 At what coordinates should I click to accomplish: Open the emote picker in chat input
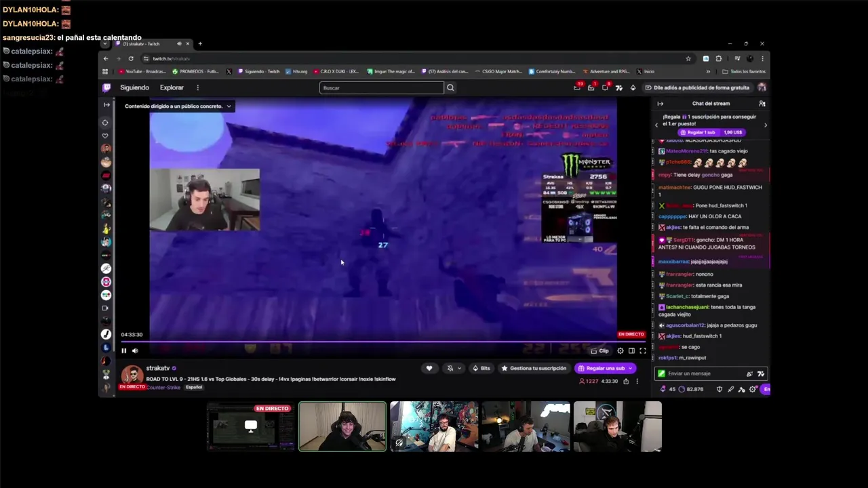(760, 373)
